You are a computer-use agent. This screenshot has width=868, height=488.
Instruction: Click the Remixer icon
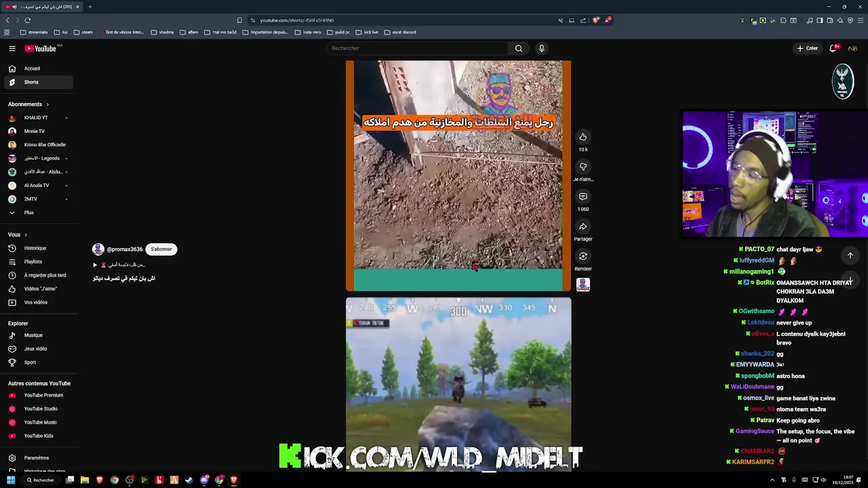coord(583,256)
